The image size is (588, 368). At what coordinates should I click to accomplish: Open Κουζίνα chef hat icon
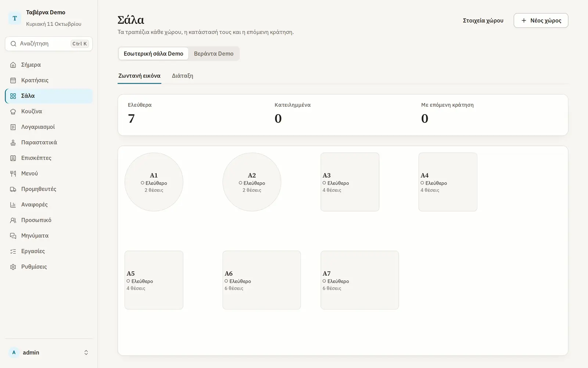pos(13,112)
